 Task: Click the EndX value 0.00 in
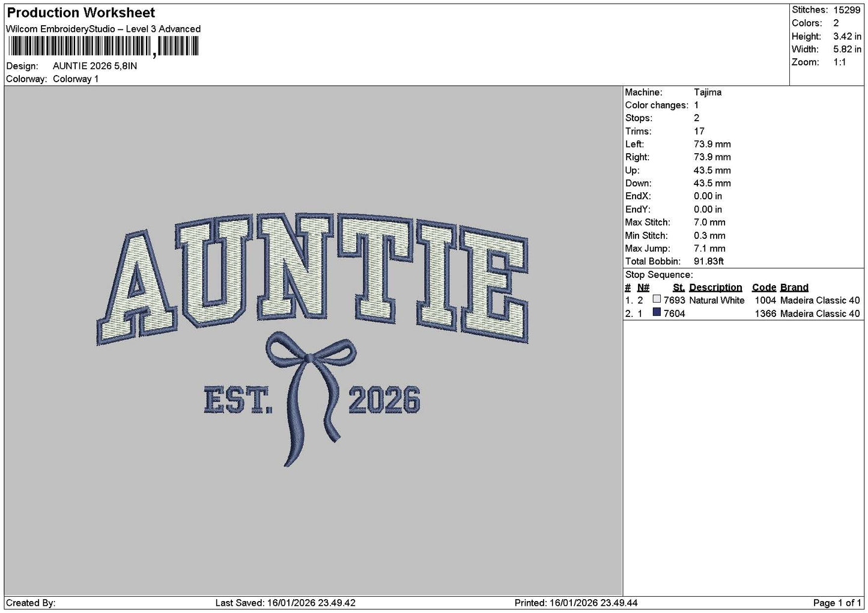(708, 196)
